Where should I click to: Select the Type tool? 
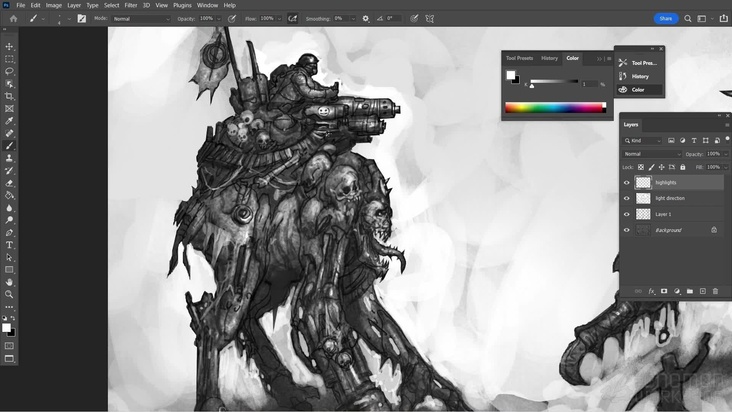coord(9,245)
